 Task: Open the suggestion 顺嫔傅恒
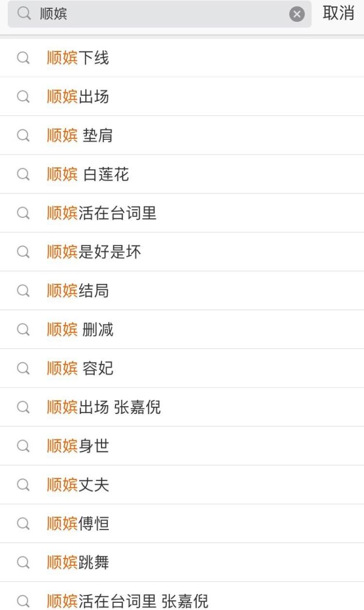pos(78,524)
